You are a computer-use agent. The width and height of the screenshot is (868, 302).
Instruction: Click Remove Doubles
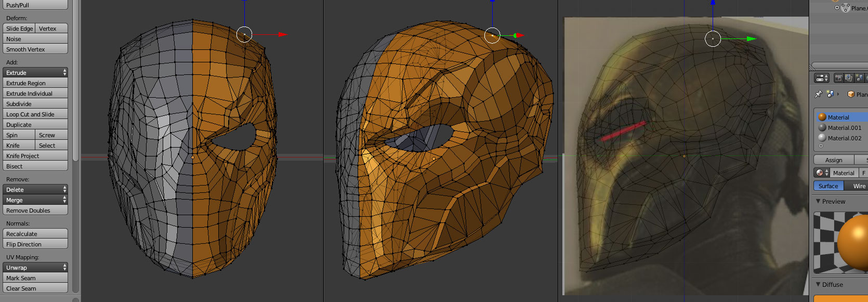[35, 210]
